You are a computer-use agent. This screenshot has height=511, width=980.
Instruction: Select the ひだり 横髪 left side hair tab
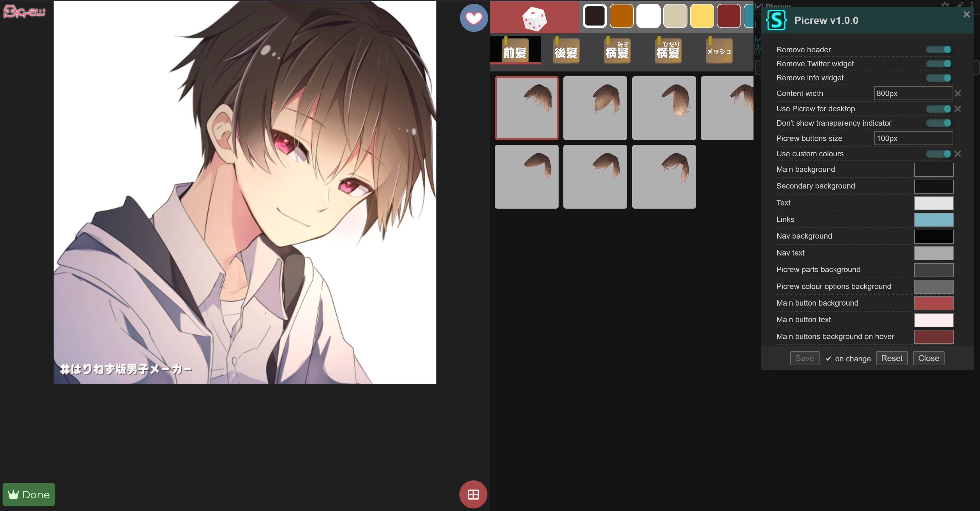[x=668, y=50]
